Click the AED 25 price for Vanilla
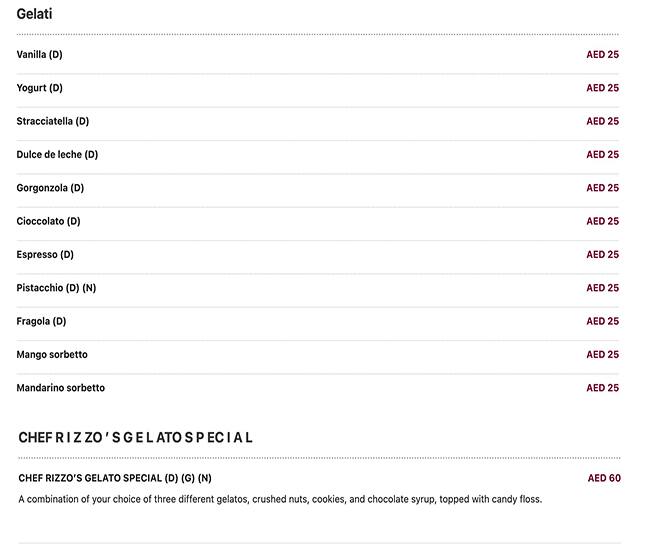650x550 pixels. (602, 55)
